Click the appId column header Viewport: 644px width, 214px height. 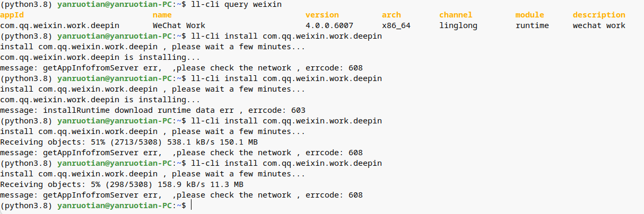click(x=12, y=15)
